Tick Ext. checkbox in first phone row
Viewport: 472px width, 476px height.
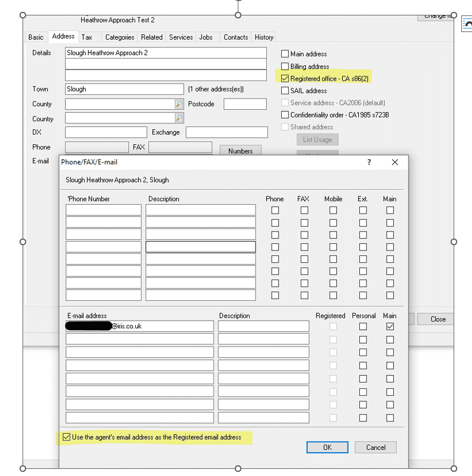[x=363, y=210]
